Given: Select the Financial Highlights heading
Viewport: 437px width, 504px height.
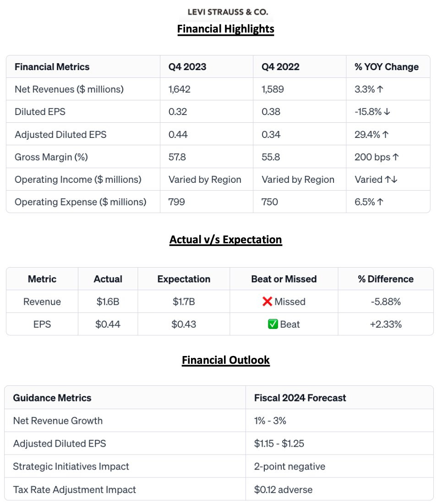Looking at the screenshot, I should (x=226, y=29).
